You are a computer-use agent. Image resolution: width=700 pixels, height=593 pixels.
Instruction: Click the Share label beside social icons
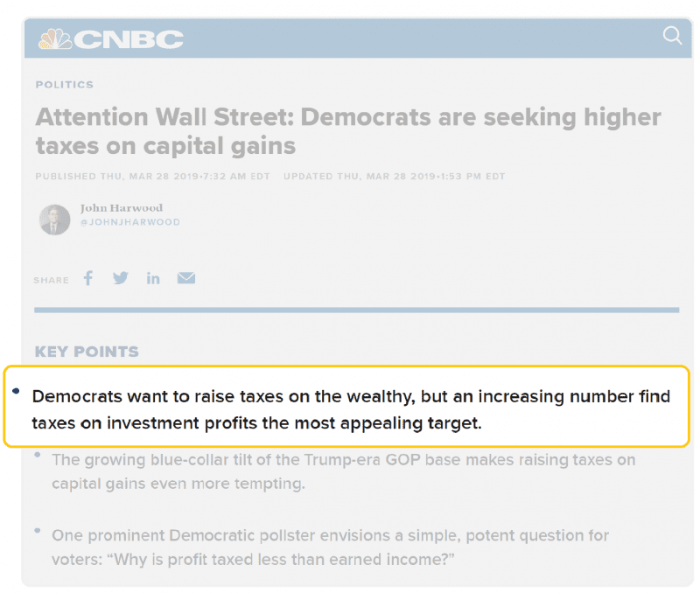[51, 281]
